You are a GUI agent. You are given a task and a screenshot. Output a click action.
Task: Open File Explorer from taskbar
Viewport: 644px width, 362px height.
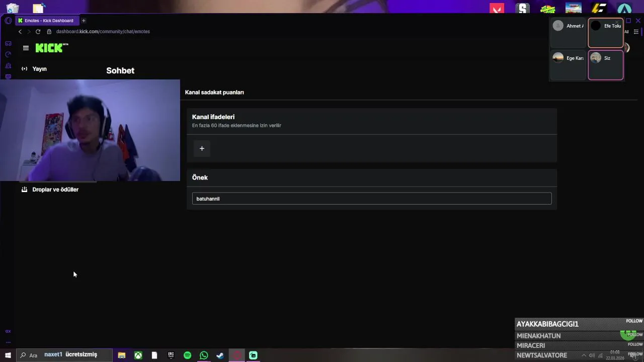coord(122,355)
